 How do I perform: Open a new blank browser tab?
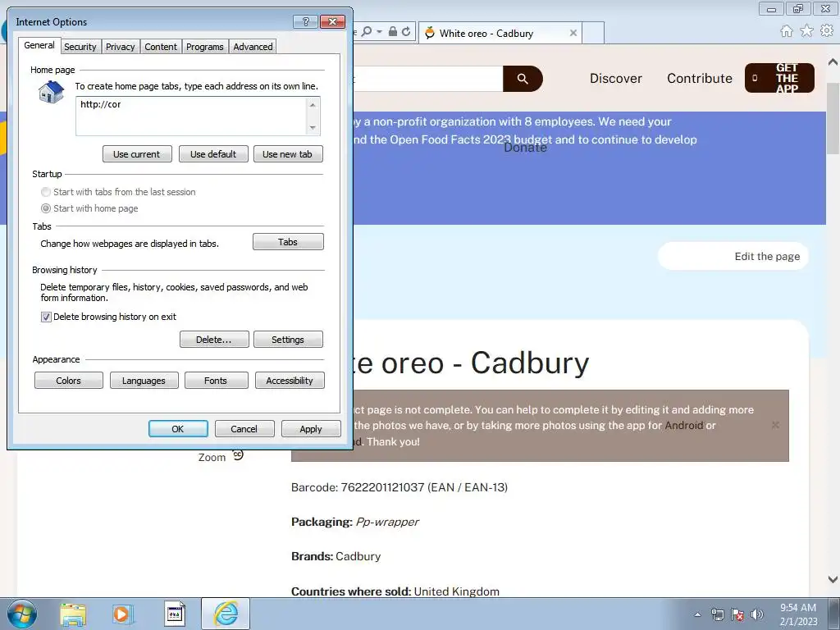click(x=593, y=33)
